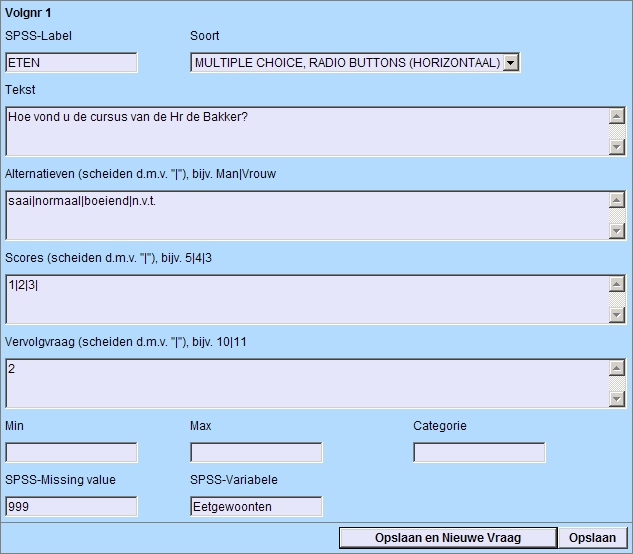Click the empty Max input field

pyautogui.click(x=256, y=453)
